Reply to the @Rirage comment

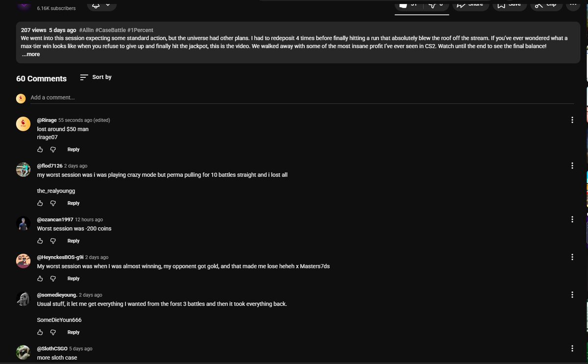[x=73, y=149]
